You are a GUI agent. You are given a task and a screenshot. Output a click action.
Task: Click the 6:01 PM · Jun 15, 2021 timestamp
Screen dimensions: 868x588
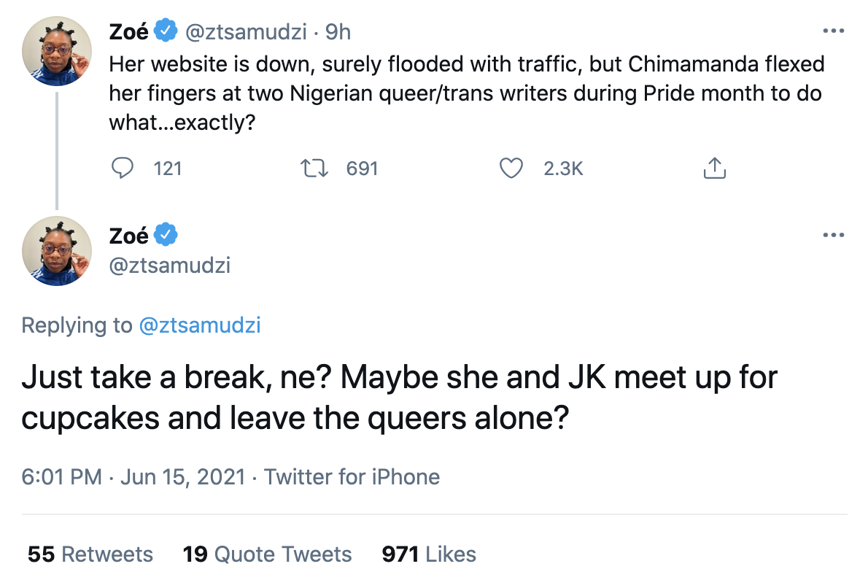click(x=133, y=476)
